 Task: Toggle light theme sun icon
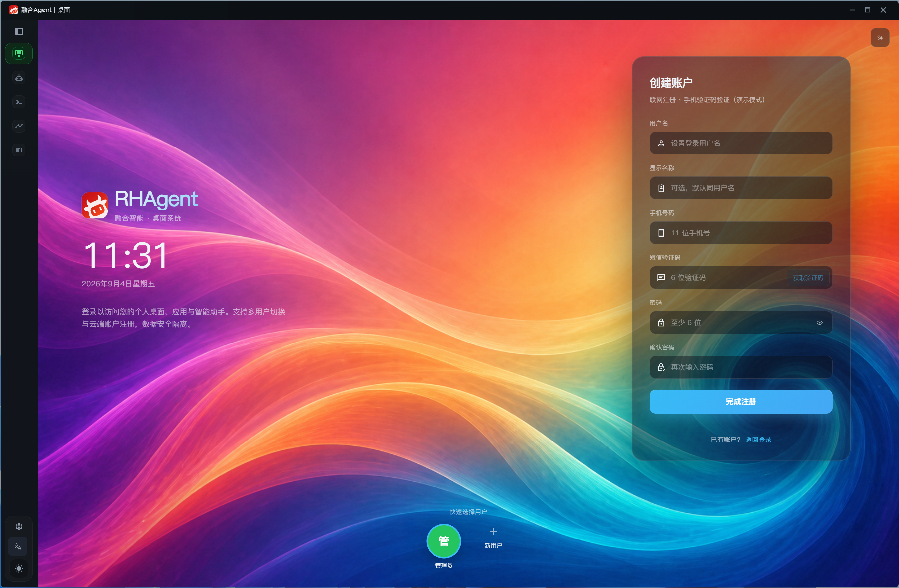(19, 569)
